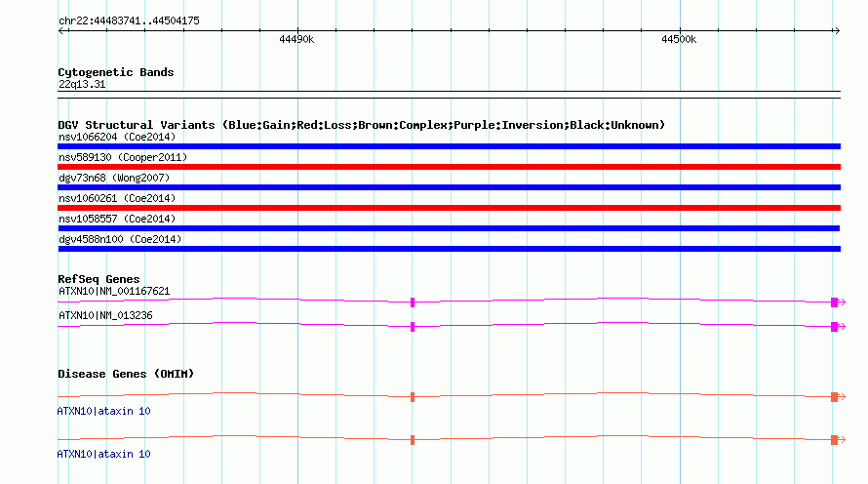Click terminal exon of second OMIM ATXN10 gene
Viewport: 868px width, 484px height.
(834, 440)
